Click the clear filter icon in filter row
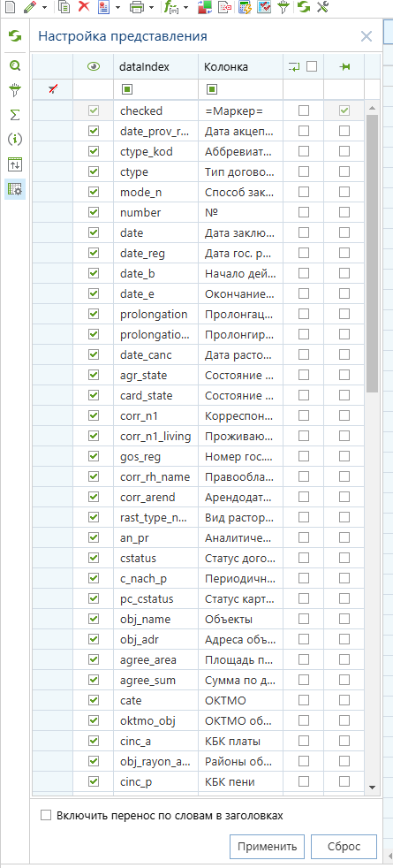Image resolution: width=393 pixels, height=868 pixels. [53, 89]
